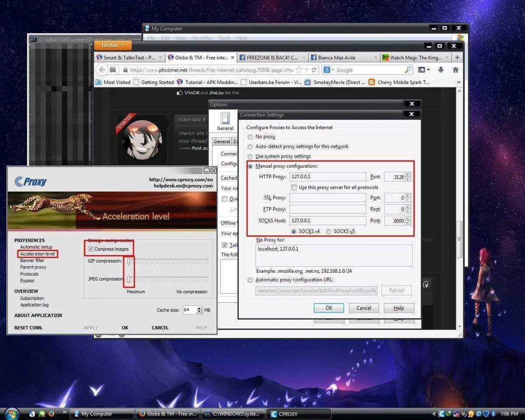Adjust the HTTP Proxy port stepper
525x420 pixels.
[408, 177]
